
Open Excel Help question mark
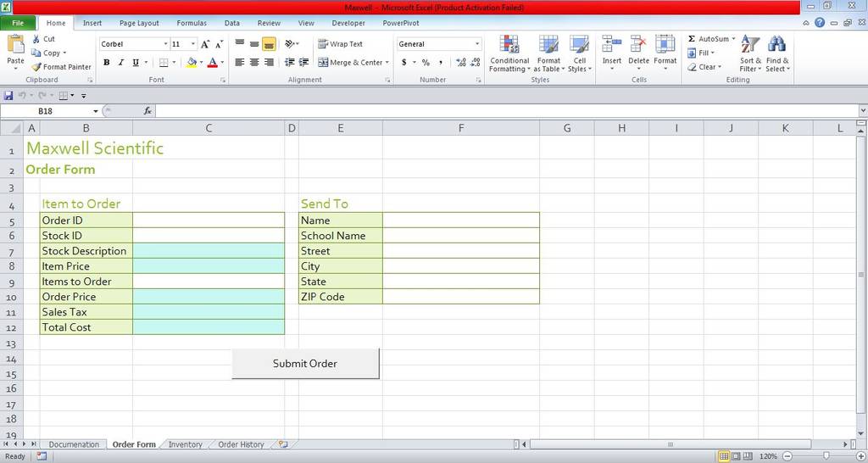820,23
